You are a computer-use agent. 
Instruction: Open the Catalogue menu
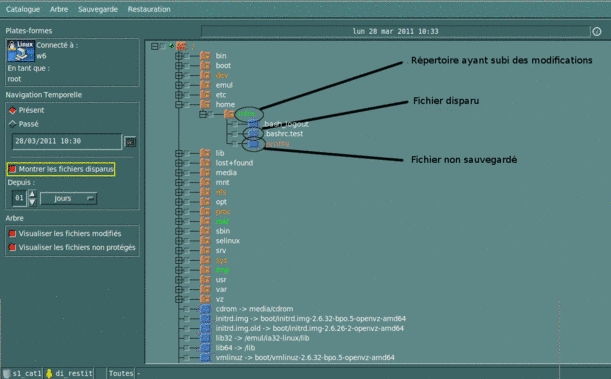tap(23, 9)
